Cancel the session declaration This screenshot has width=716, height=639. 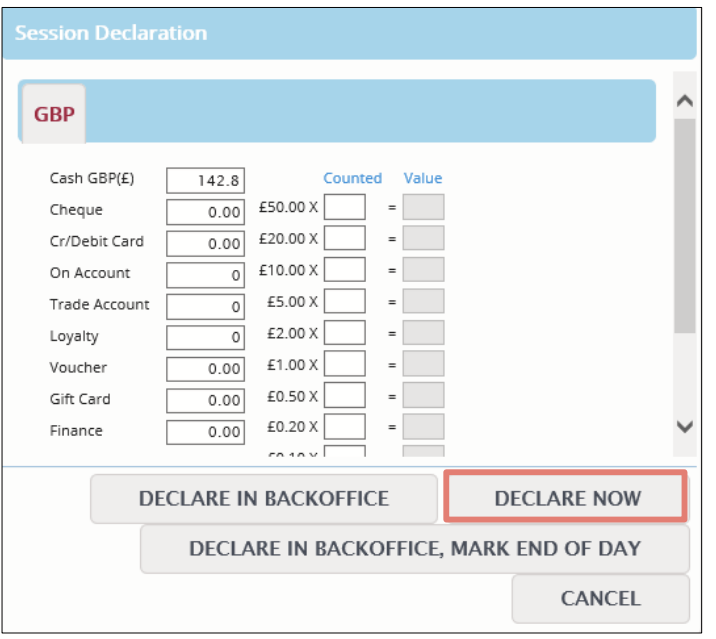(x=600, y=598)
